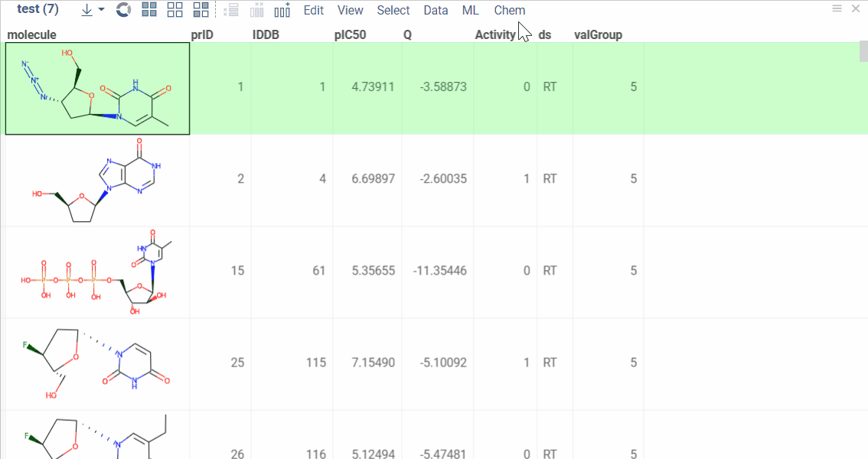Click the IDDB column header
Image resolution: width=868 pixels, height=459 pixels.
(266, 35)
